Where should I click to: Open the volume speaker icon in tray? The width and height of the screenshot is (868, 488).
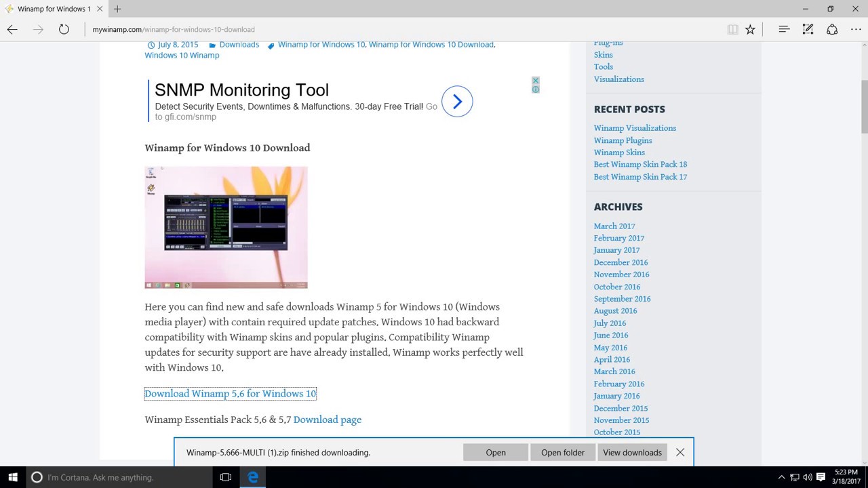(x=808, y=477)
